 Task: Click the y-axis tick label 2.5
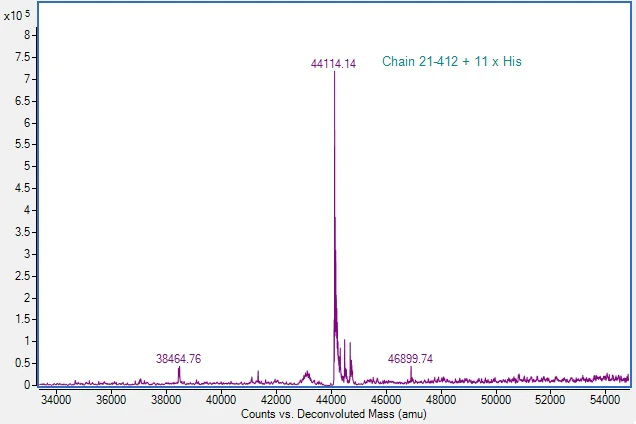point(23,276)
